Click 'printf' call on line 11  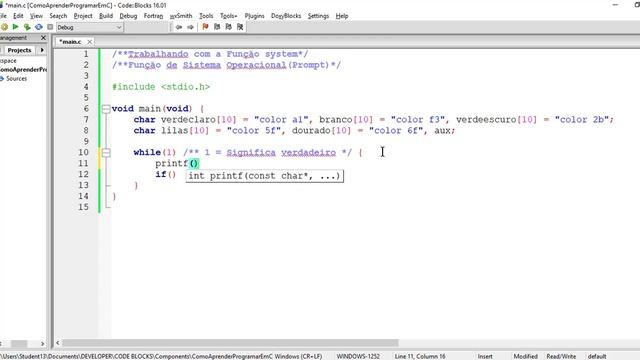[x=171, y=163]
